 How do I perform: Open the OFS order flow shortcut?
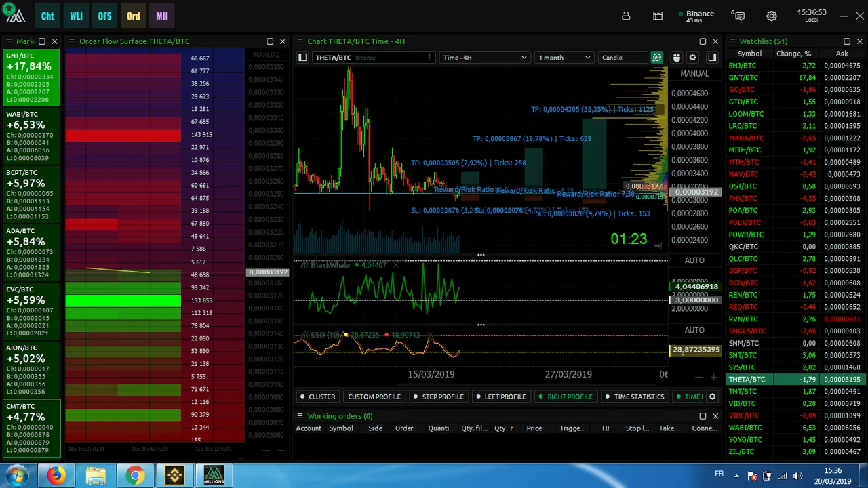coord(104,16)
